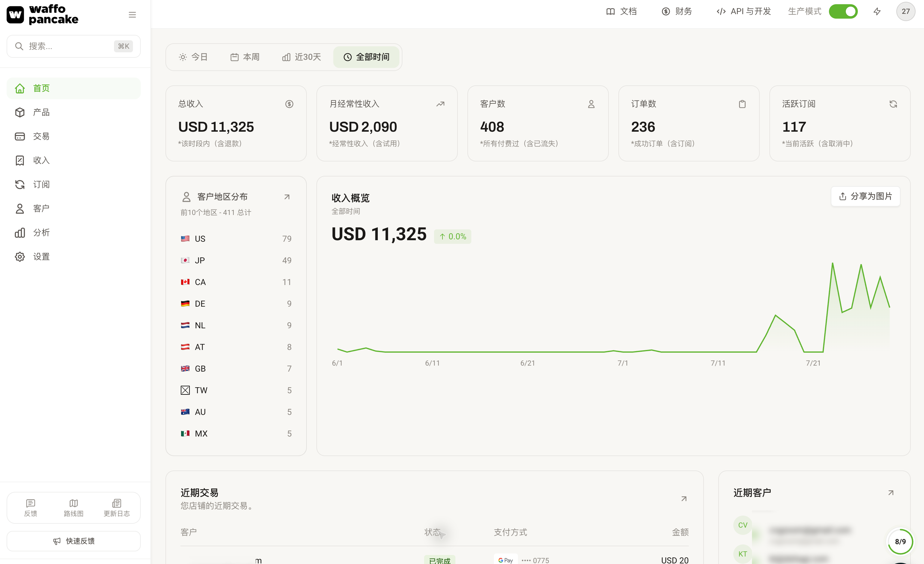Click the lightning bolt icon
This screenshot has height=564, width=924.
[877, 12]
